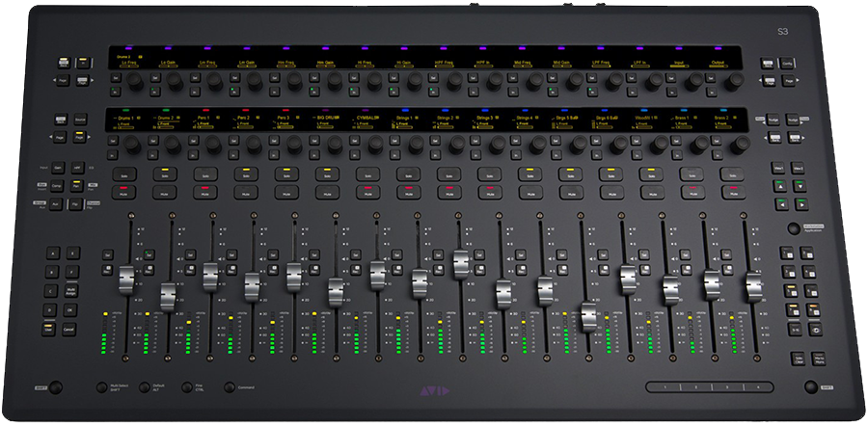This screenshot has height=427, width=868.
Task: Hit the Config button
Action: [x=787, y=64]
